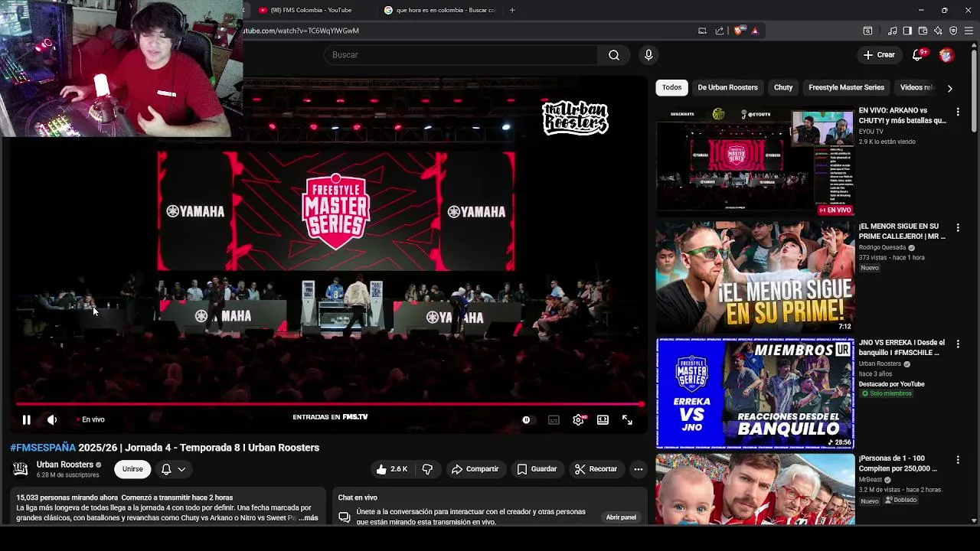This screenshot has width=980, height=551.
Task: Select the Todos filter chip
Action: point(671,87)
